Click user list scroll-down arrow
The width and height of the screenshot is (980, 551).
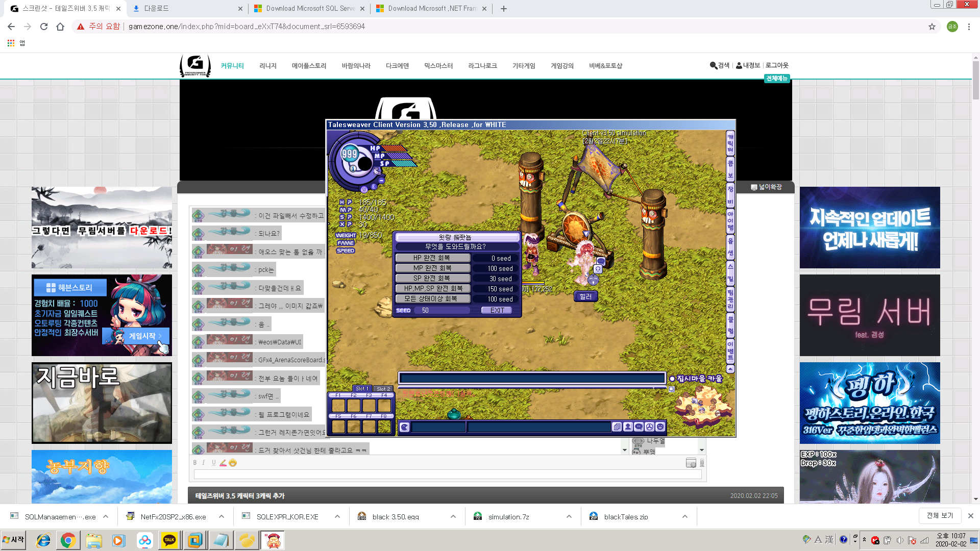point(702,450)
